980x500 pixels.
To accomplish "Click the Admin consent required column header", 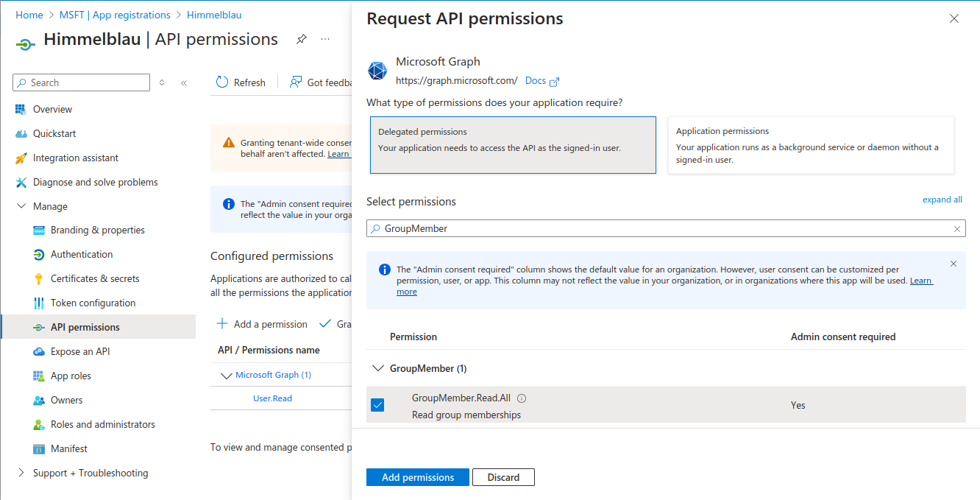I will pyautogui.click(x=843, y=337).
